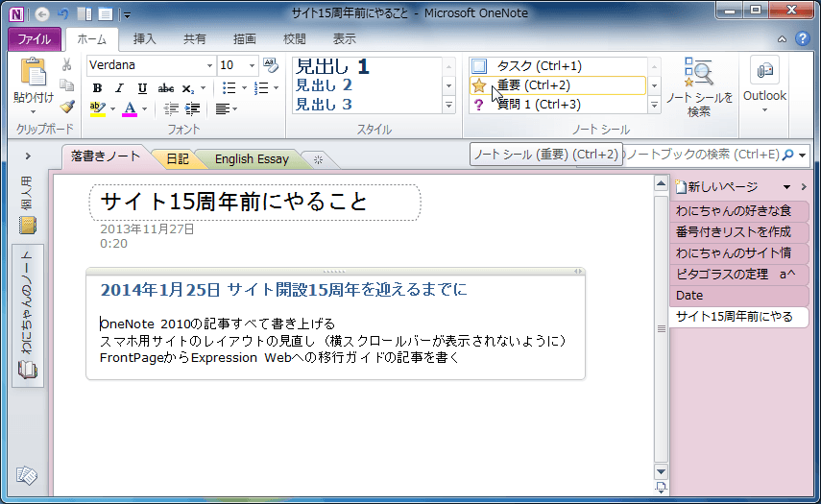Open the font color dropdown arrow
Viewport: 821px width, 504px height.
point(144,108)
